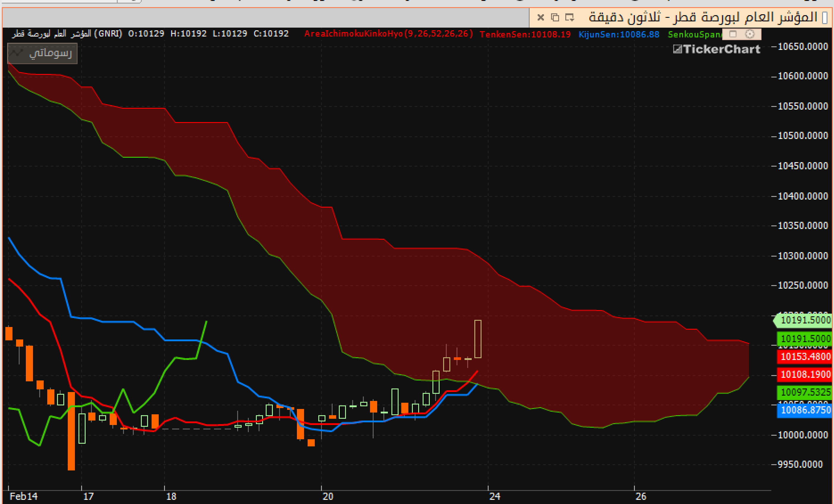
Task: Click the tall last candlestick near 10191
Action: pyautogui.click(x=478, y=339)
